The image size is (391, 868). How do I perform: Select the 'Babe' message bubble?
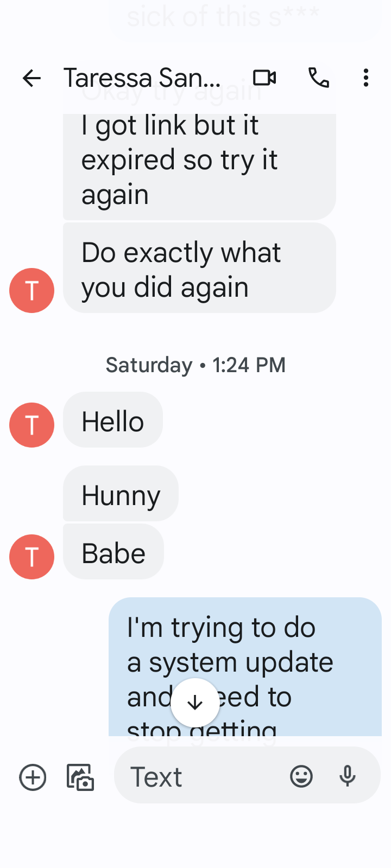coord(113,552)
